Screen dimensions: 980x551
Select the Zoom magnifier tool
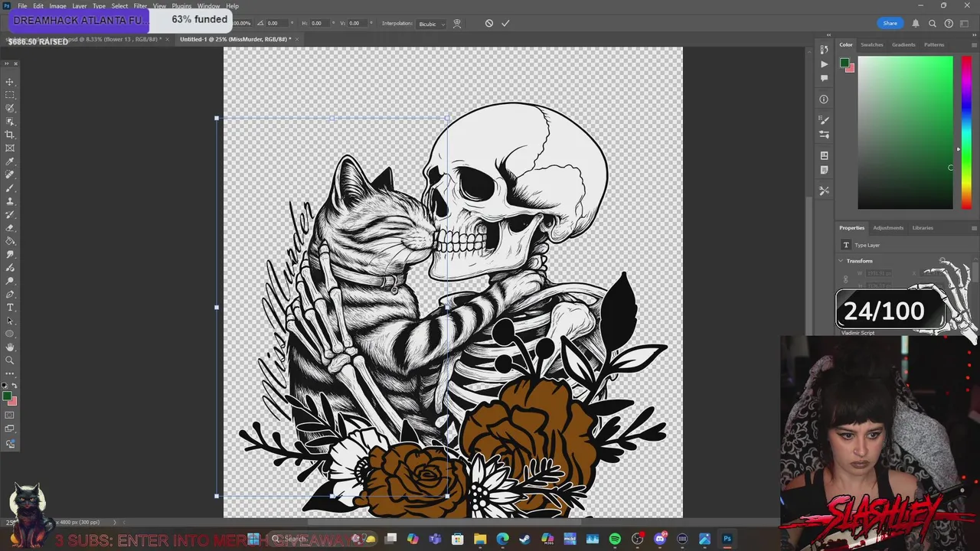[10, 360]
